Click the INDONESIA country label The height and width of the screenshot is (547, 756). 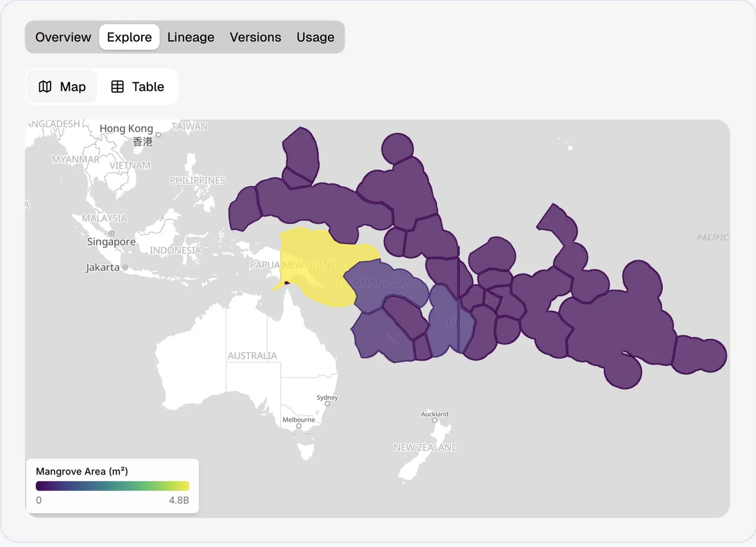pos(176,250)
